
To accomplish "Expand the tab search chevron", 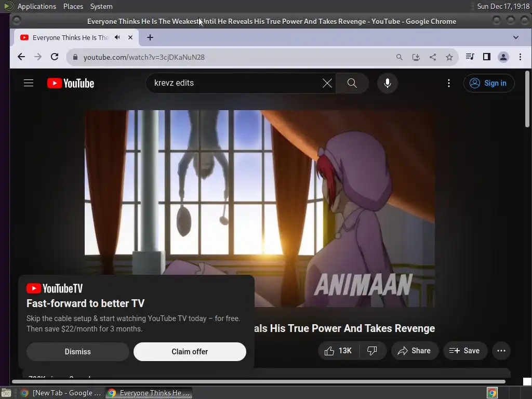I will tap(516, 37).
